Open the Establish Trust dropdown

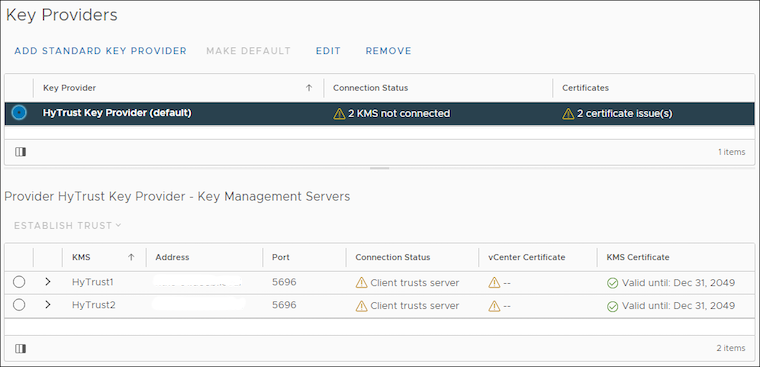coord(67,225)
